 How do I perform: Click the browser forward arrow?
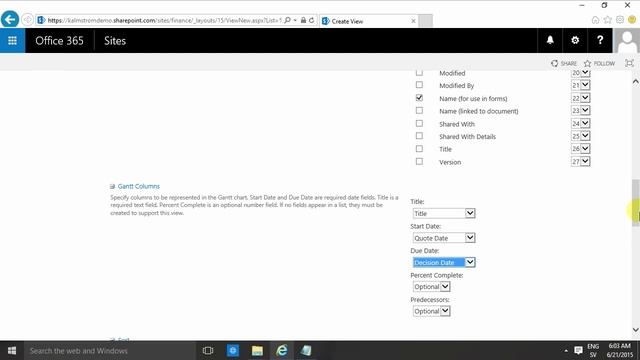(27, 20)
